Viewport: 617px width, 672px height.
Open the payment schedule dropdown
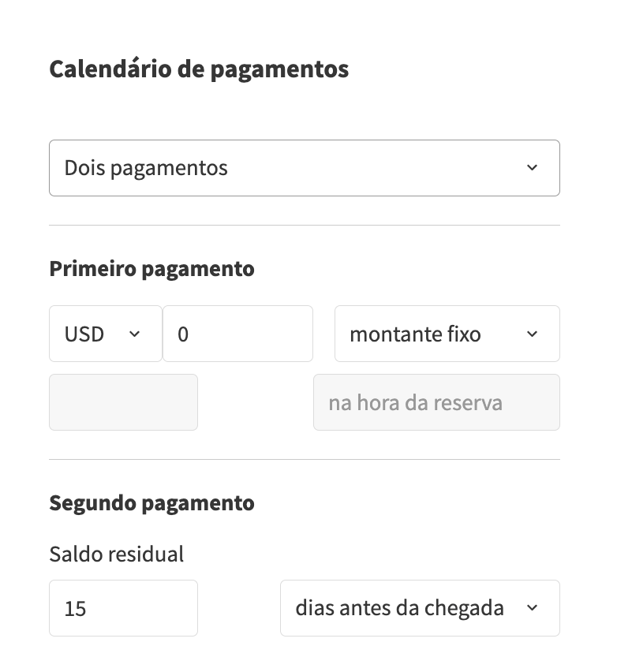305,167
